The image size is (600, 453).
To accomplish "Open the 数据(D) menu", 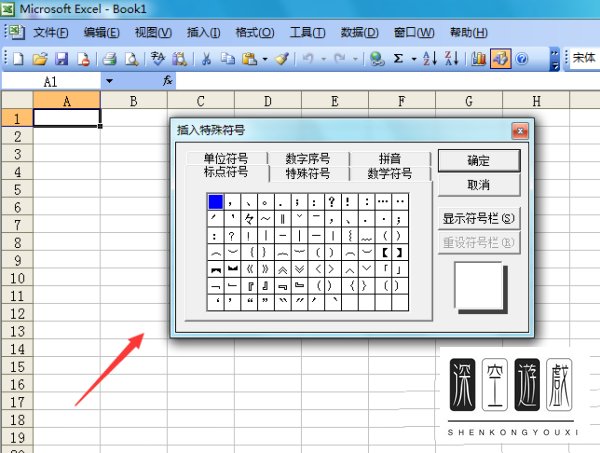I will (359, 33).
